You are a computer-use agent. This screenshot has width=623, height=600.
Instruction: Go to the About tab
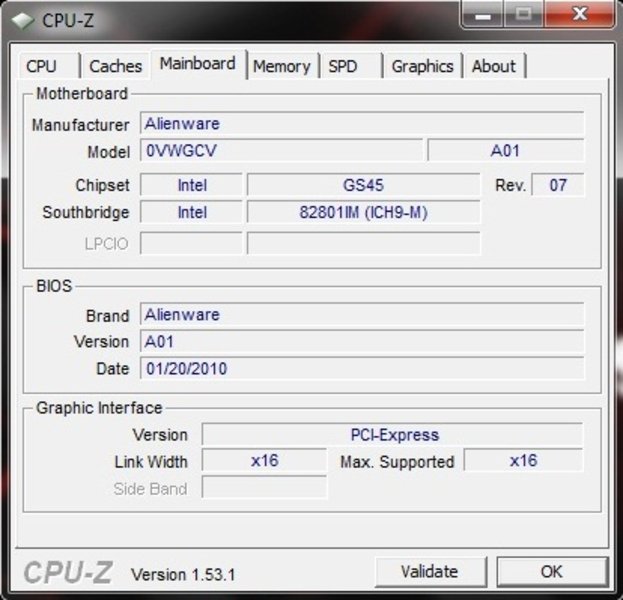494,66
